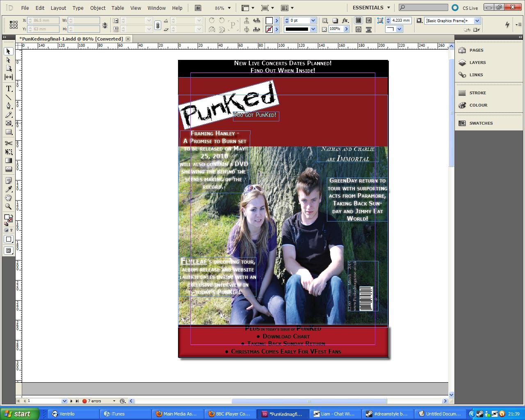This screenshot has width=525, height=420.
Task: Select the Pen tool
Action: [9, 106]
